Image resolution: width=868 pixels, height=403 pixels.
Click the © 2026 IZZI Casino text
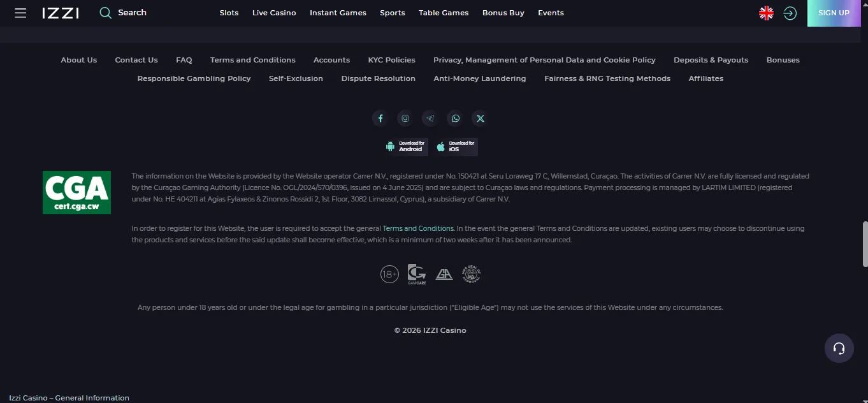pyautogui.click(x=430, y=330)
